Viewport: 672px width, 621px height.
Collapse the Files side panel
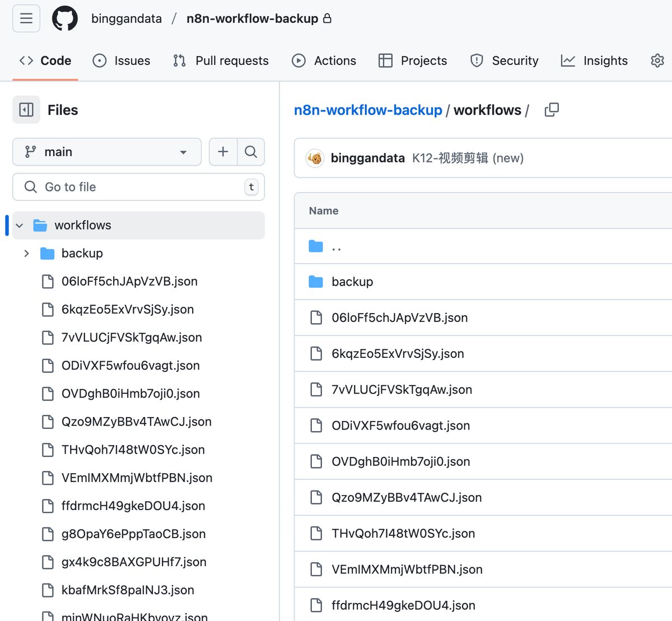[26, 110]
